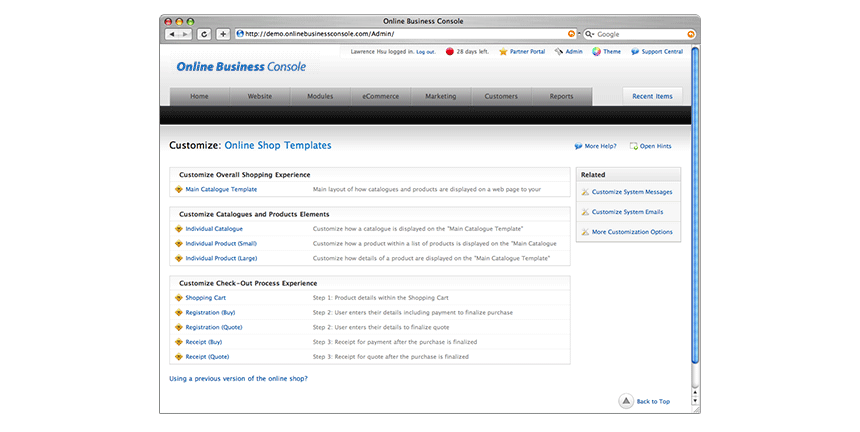Click the More Help icon
The image size is (860, 432).
point(578,146)
